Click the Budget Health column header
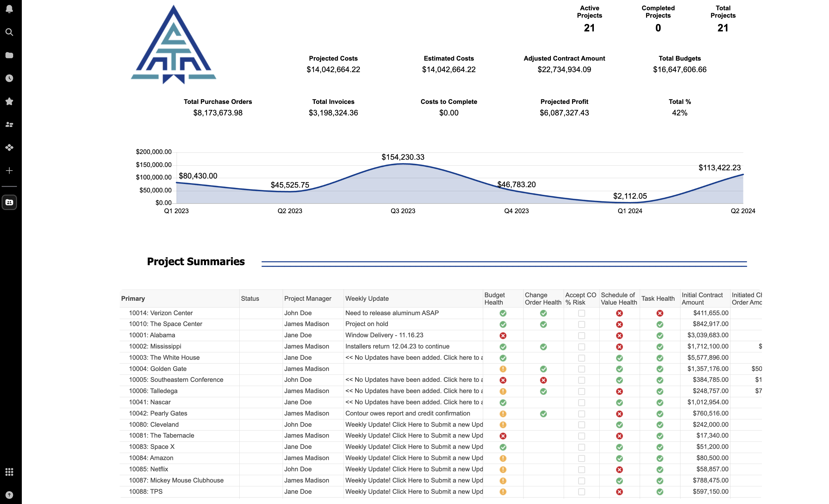The width and height of the screenshot is (829, 504). click(x=503, y=298)
